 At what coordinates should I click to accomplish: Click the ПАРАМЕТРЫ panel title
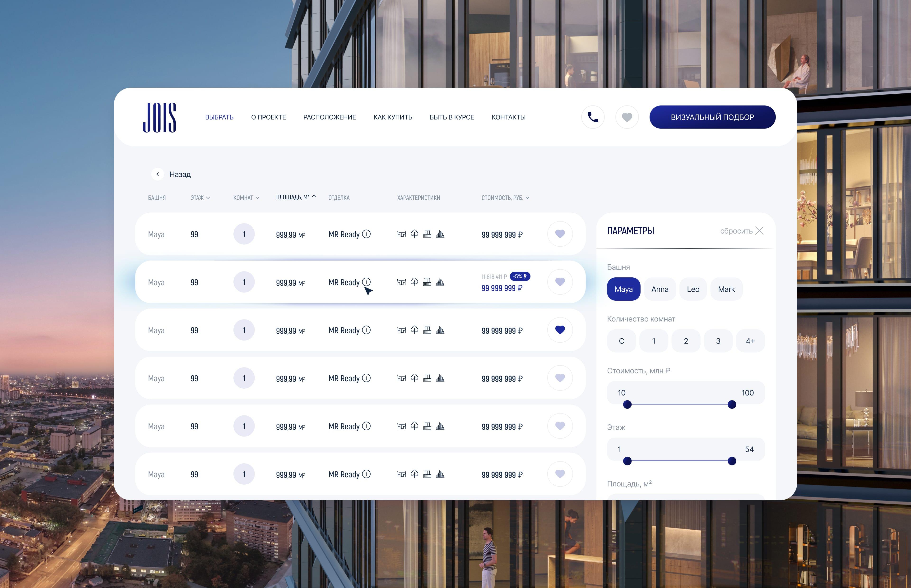tap(631, 231)
